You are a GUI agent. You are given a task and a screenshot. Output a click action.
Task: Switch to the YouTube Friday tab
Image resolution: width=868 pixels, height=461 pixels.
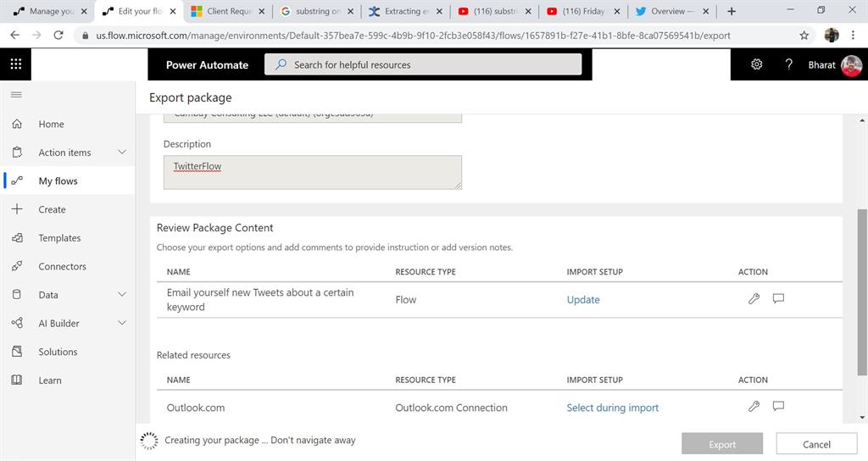click(x=583, y=11)
